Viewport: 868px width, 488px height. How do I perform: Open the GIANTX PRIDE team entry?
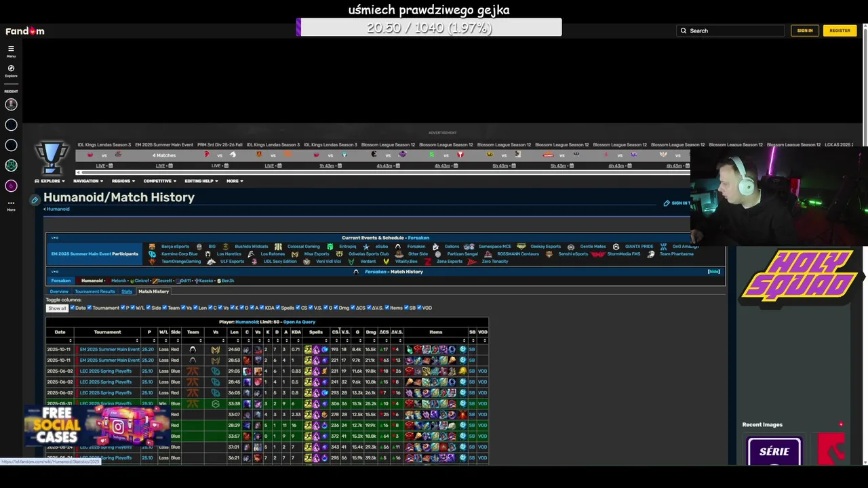639,247
